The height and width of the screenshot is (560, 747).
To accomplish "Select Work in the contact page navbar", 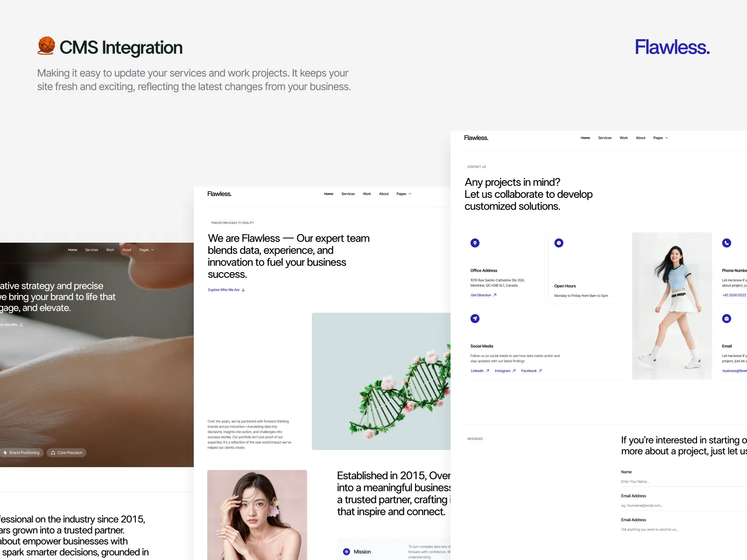I will (x=624, y=138).
